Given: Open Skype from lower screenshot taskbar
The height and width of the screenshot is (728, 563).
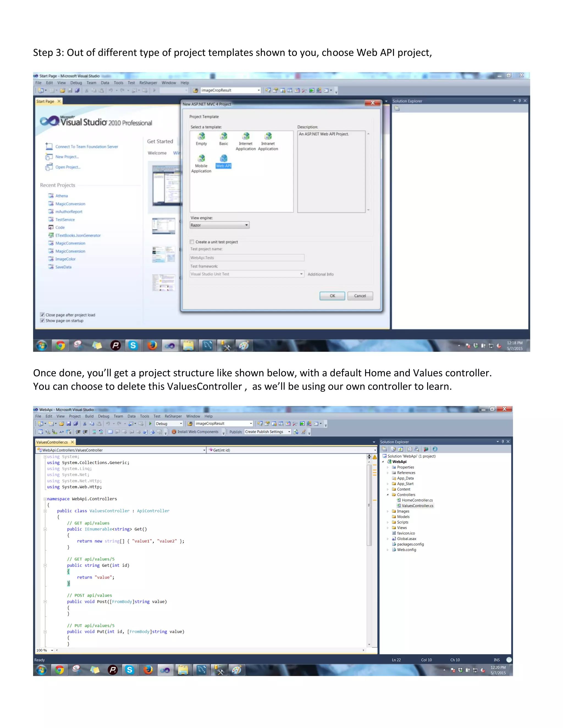Looking at the screenshot, I should point(130,670).
